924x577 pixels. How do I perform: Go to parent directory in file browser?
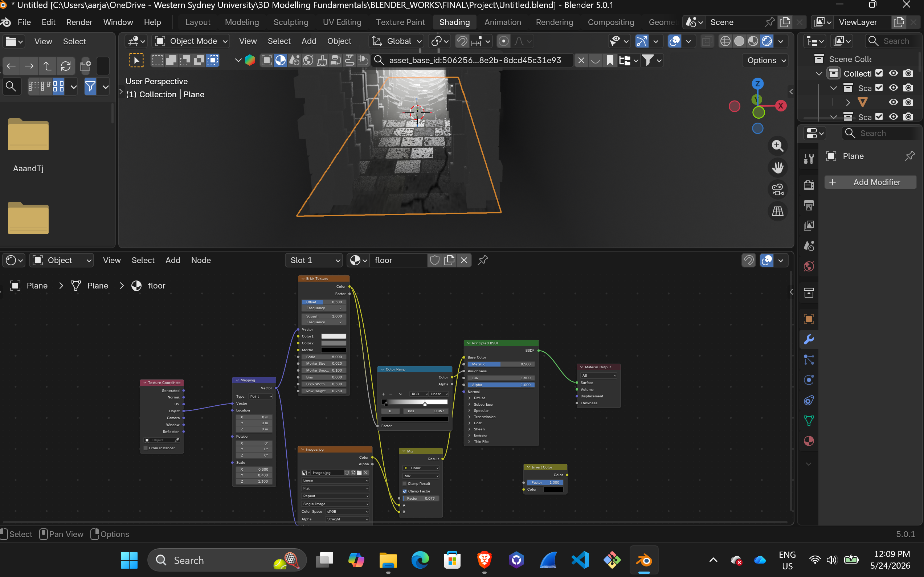pyautogui.click(x=47, y=66)
